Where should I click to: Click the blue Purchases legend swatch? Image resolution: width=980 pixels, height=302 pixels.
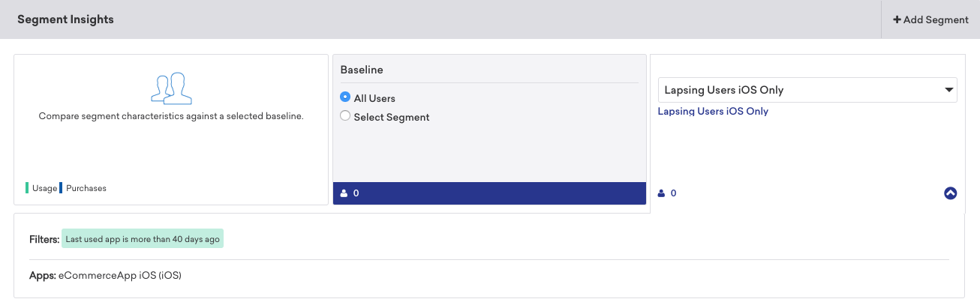tap(61, 187)
